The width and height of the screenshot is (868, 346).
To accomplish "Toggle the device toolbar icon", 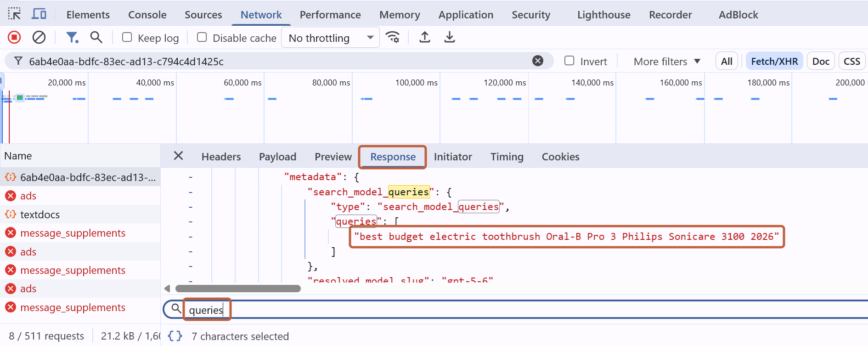I will coord(39,14).
